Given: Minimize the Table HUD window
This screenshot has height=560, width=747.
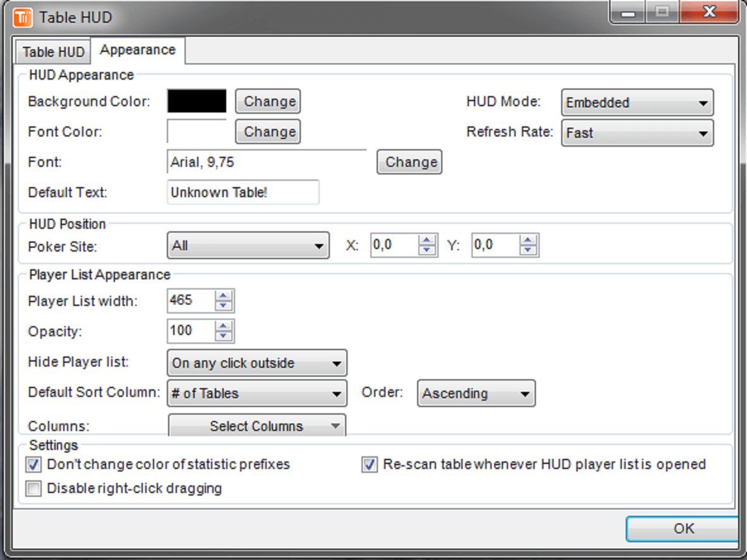Looking at the screenshot, I should (628, 12).
